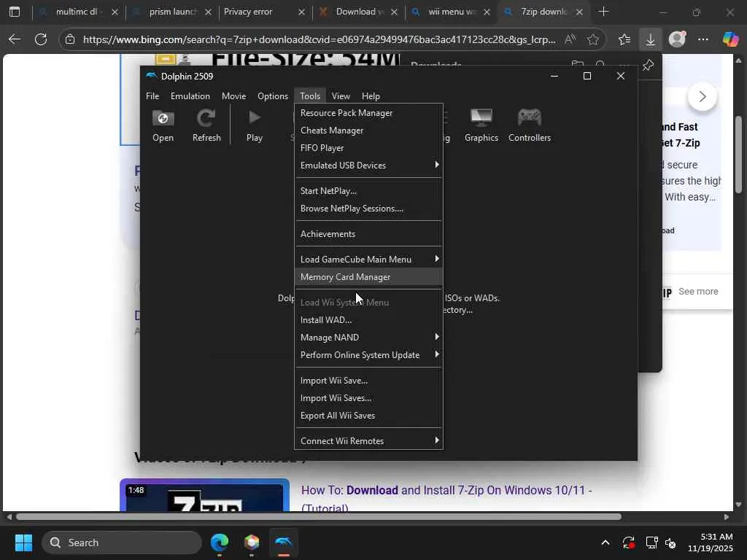Choose Install WAD...

(368, 320)
